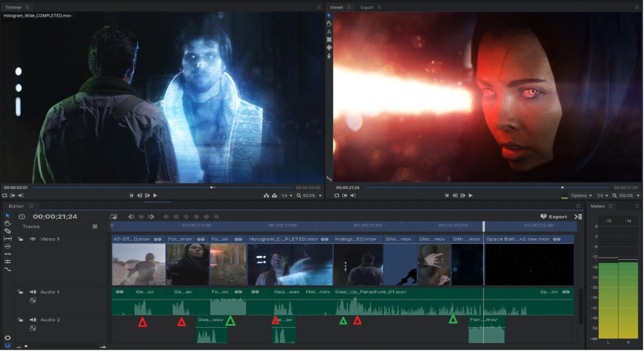This screenshot has height=361, width=644.
Task: Step back one frame in Trimmer
Action: coord(140,195)
